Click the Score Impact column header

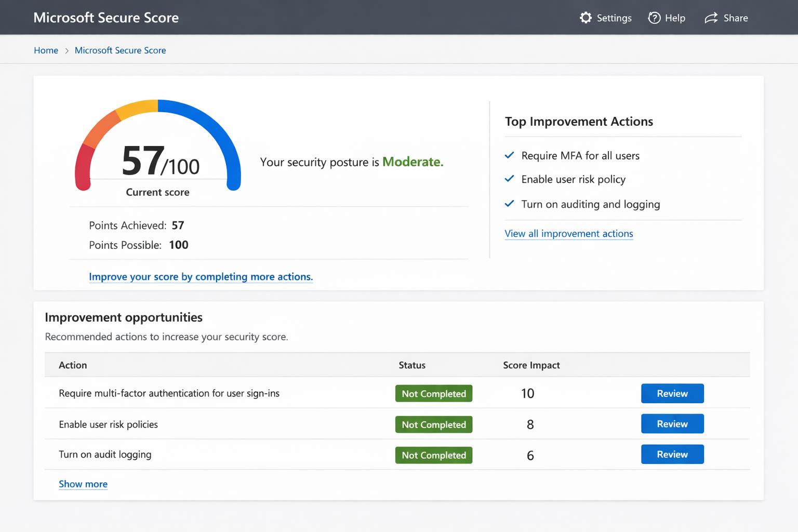pos(531,365)
